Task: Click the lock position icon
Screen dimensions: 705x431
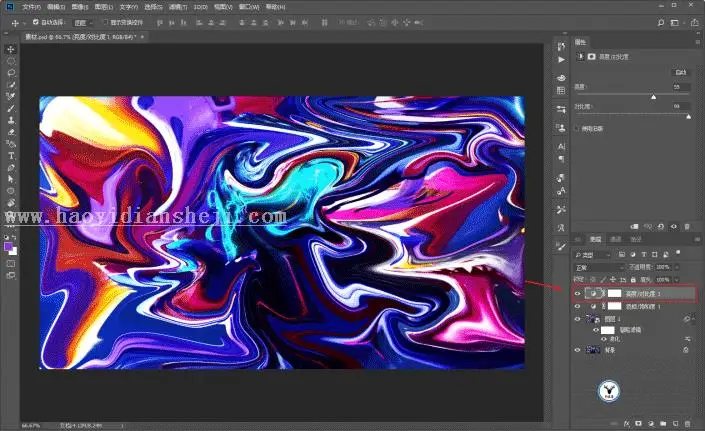Action: [x=612, y=280]
